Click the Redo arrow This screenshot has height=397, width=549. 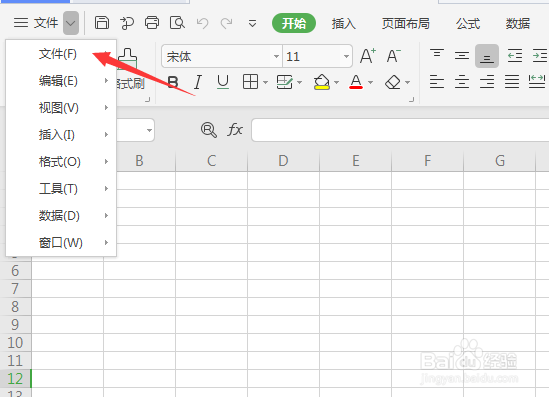point(226,23)
